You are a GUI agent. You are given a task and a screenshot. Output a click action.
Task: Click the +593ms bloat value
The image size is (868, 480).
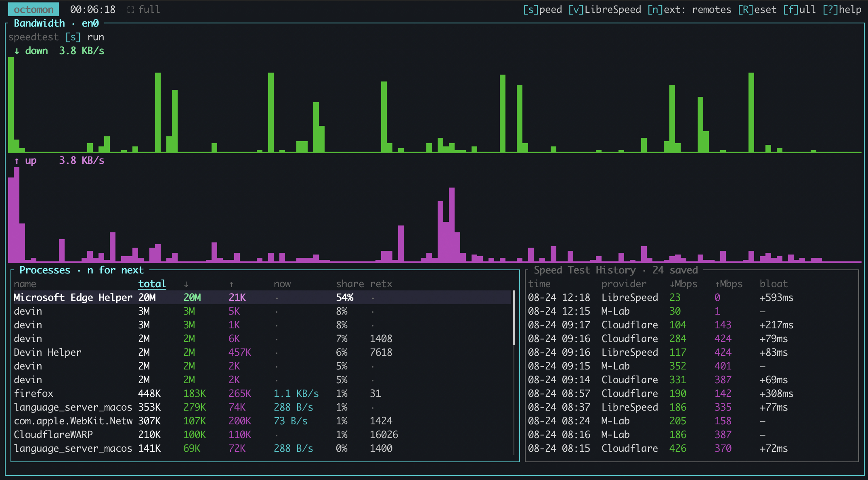tap(776, 298)
